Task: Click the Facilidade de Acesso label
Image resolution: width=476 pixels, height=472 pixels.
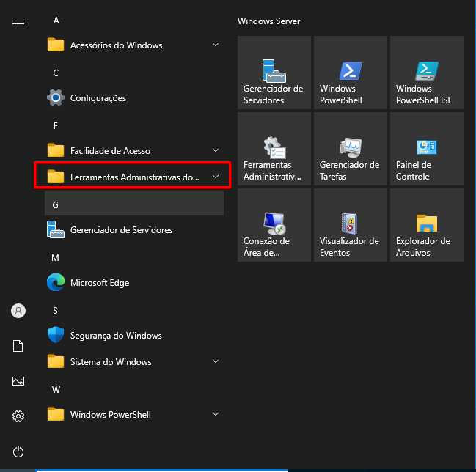Action: click(110, 151)
